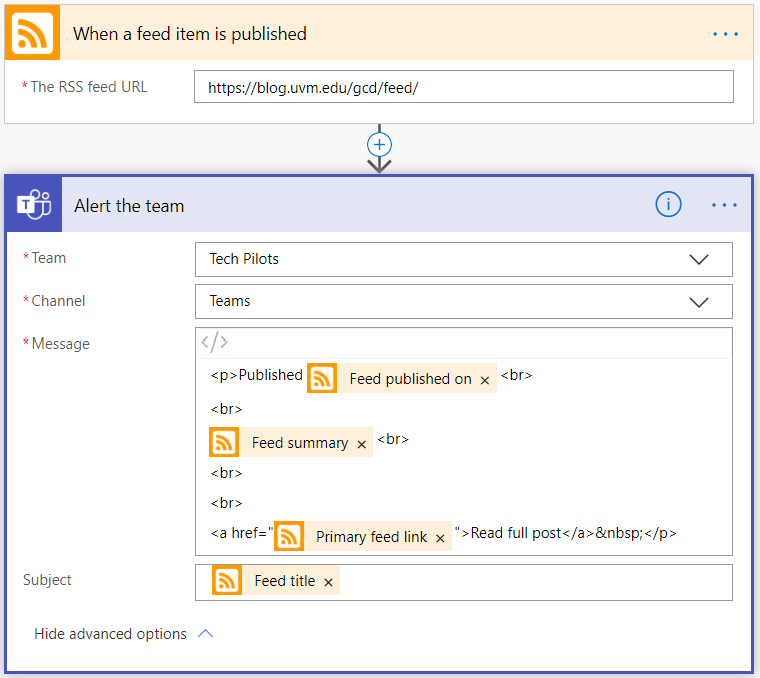This screenshot has width=760, height=678.
Task: Click the RSS trigger icon in the header
Action: click(x=33, y=34)
